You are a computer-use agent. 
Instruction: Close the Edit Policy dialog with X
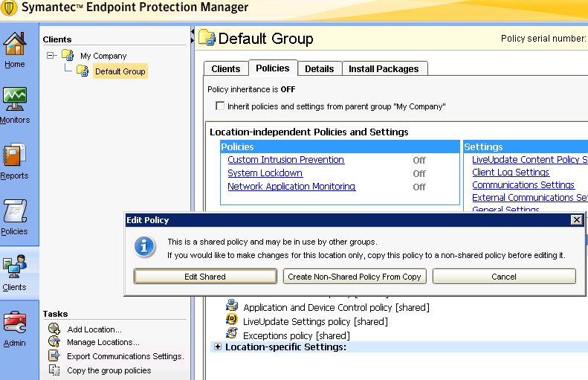tap(577, 220)
